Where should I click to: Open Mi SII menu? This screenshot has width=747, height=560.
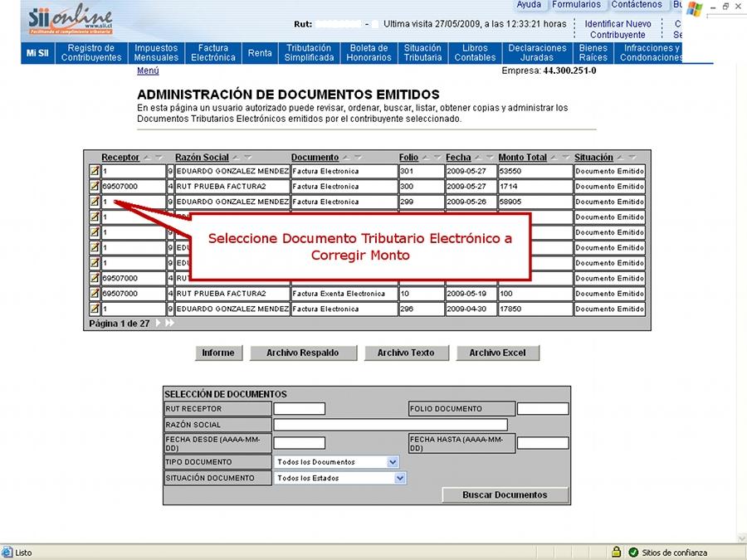coord(37,53)
